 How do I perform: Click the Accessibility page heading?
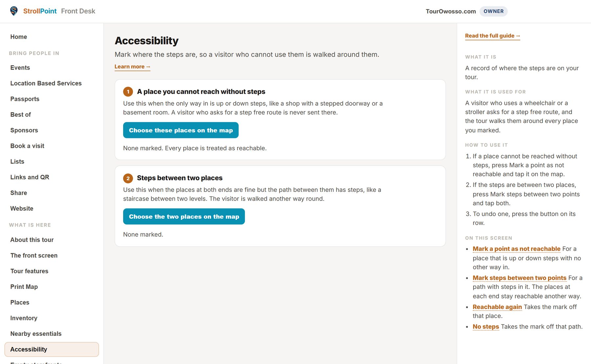146,41
